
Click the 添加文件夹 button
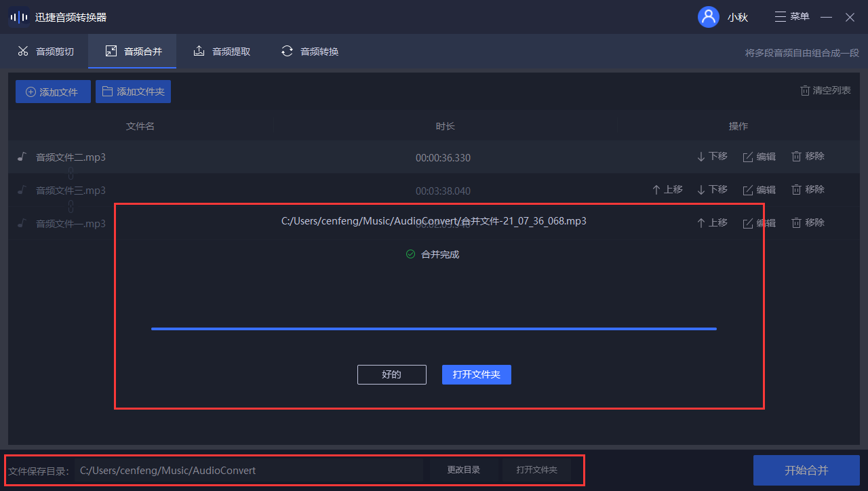133,92
